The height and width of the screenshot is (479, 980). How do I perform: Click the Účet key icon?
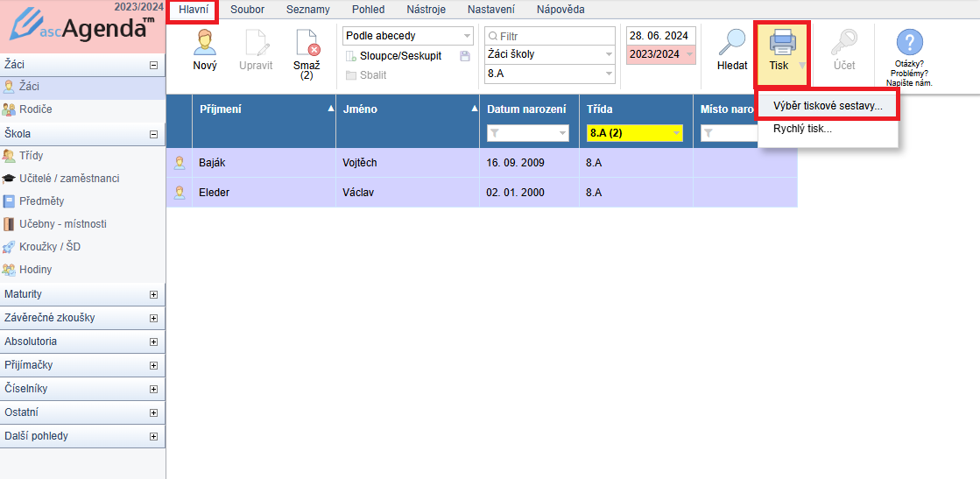[x=843, y=43]
